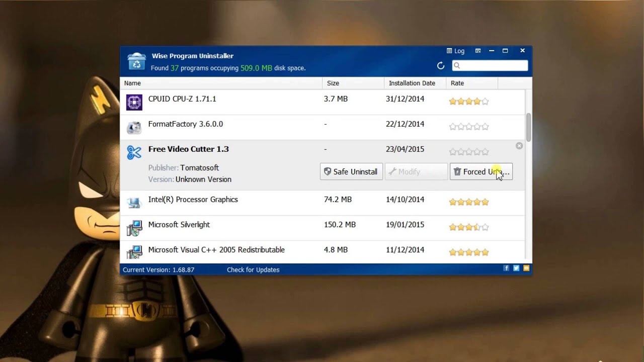Click the program search field
The width and height of the screenshot is (644, 362).
coord(490,65)
